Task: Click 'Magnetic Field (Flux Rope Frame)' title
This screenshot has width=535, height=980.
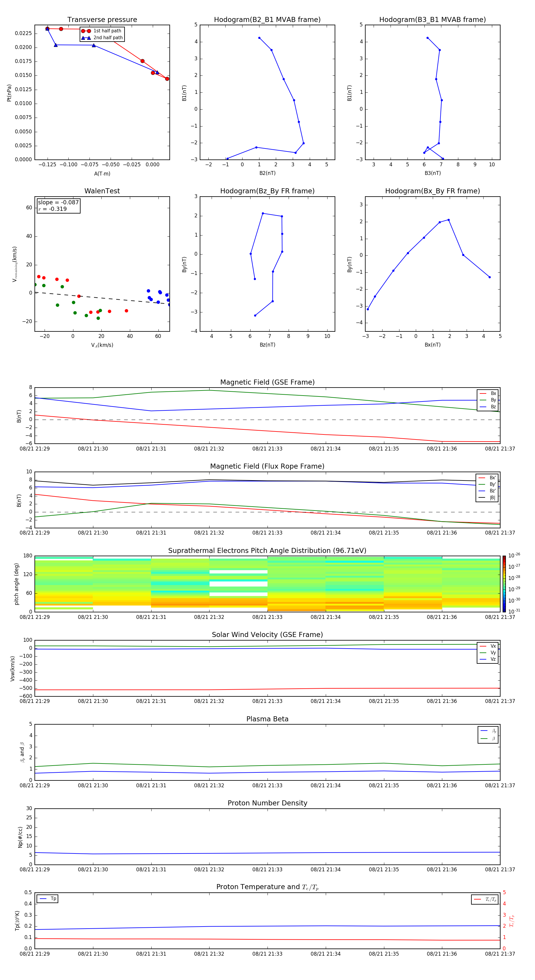Action: (x=267, y=467)
